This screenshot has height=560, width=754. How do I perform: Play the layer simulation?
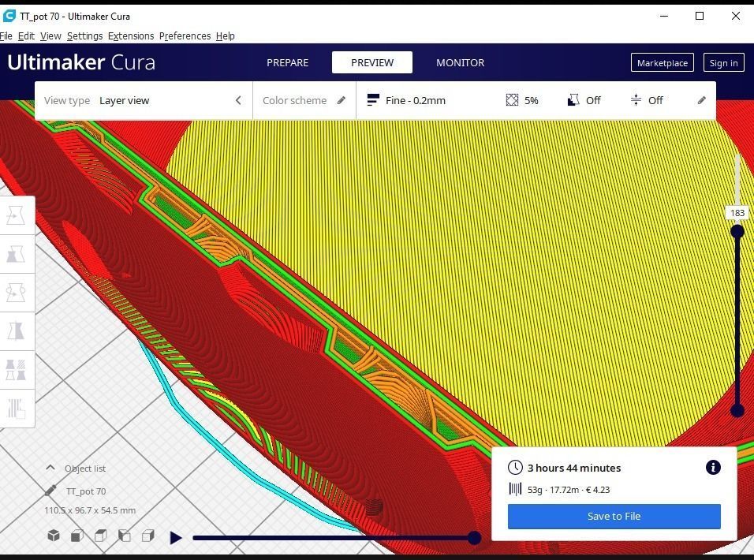176,537
